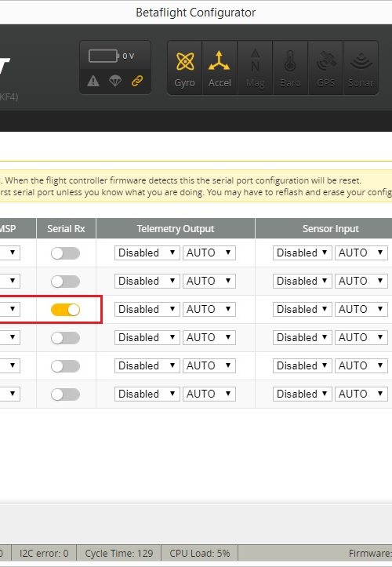Open Sensor Input AUTO dropdown in enabled-toggle row
Viewport: 392px width, 567px height.
[361, 309]
